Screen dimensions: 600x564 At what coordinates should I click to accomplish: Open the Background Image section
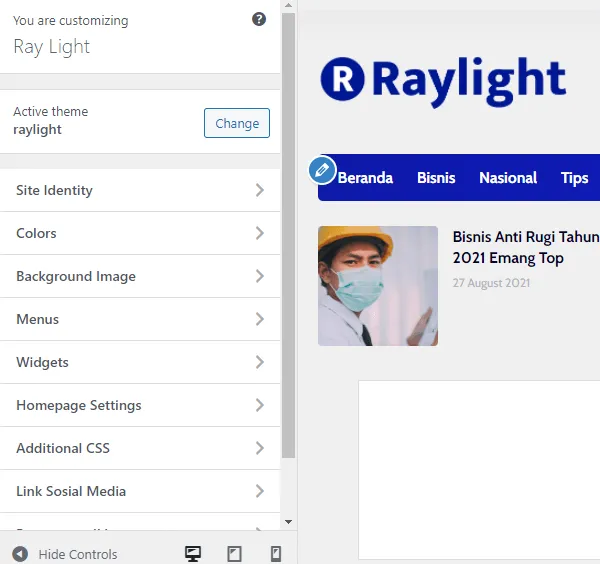pos(140,276)
